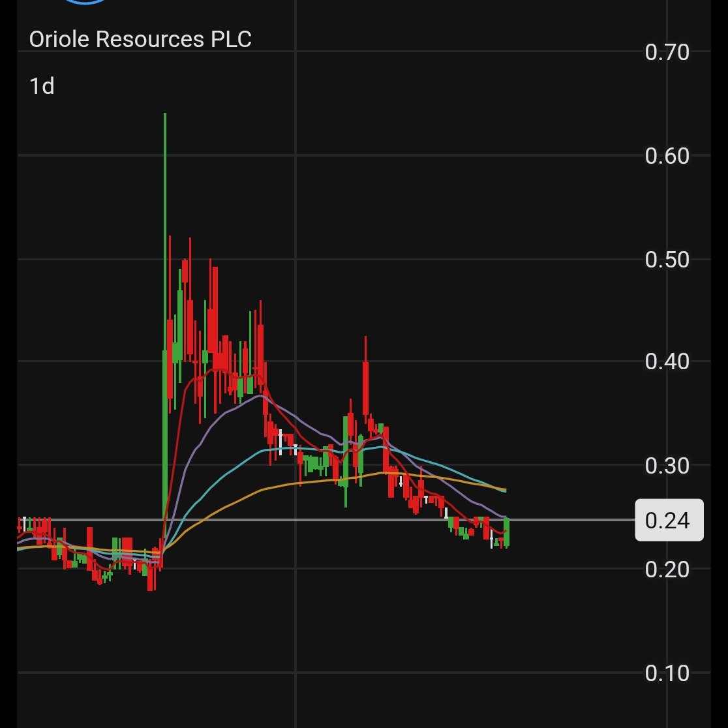Viewport: 728px width, 728px height.
Task: Select the 1d timeframe label
Action: (42, 86)
